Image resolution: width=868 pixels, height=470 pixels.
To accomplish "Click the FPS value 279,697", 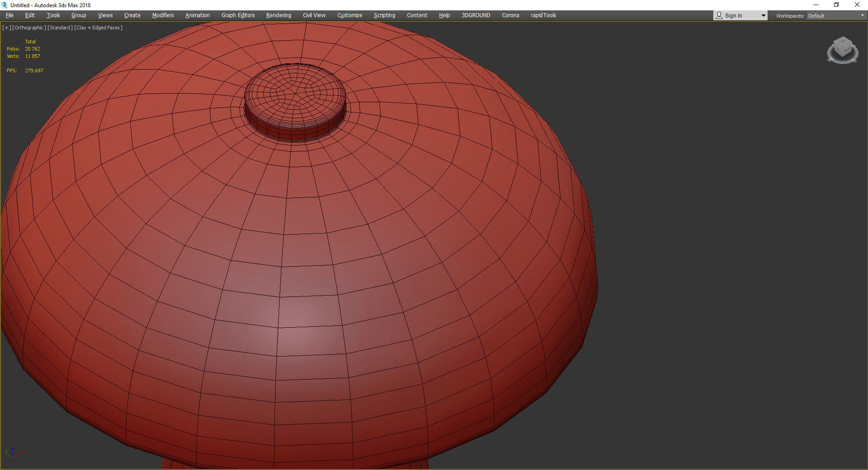I will [34, 70].
